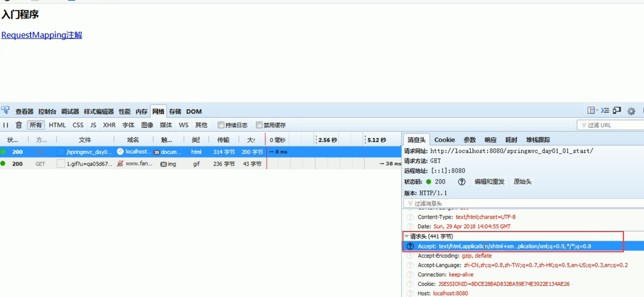Filter requests by 其他 other

pos(201,125)
